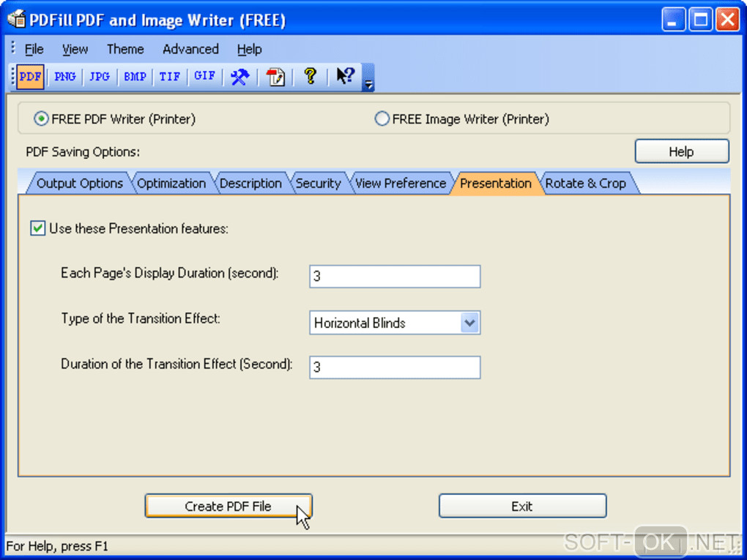Screen dimensions: 747x560
Task: Choose FREE Image Writer (Printer) option
Action: point(461,119)
